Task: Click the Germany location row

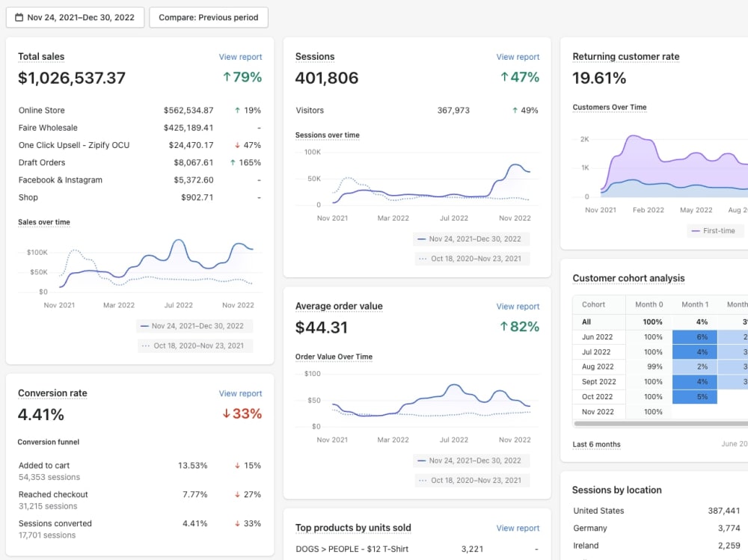Action: click(x=657, y=528)
